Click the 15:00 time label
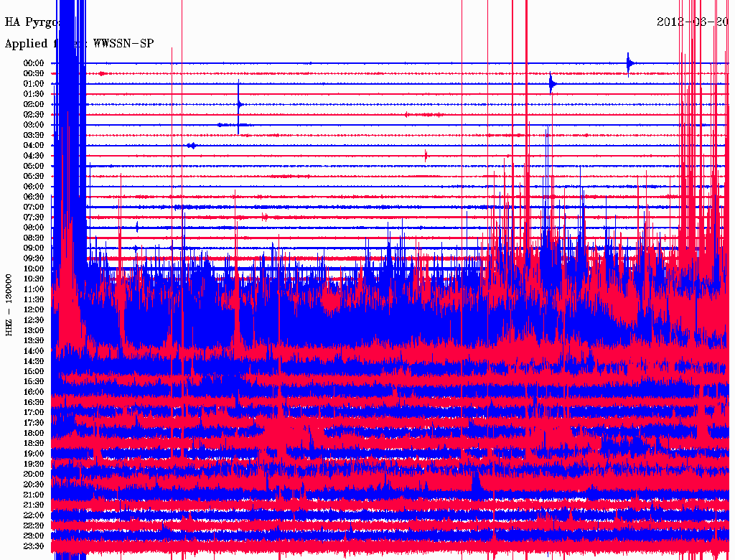Screen dimensions: 735x560 click(34, 371)
